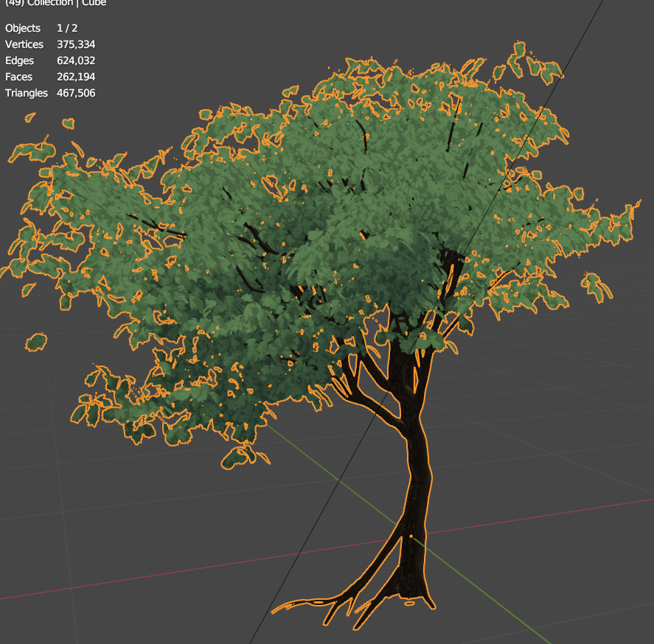654x644 pixels.
Task: Click the vertex count value "375,334"
Action: [x=76, y=45]
